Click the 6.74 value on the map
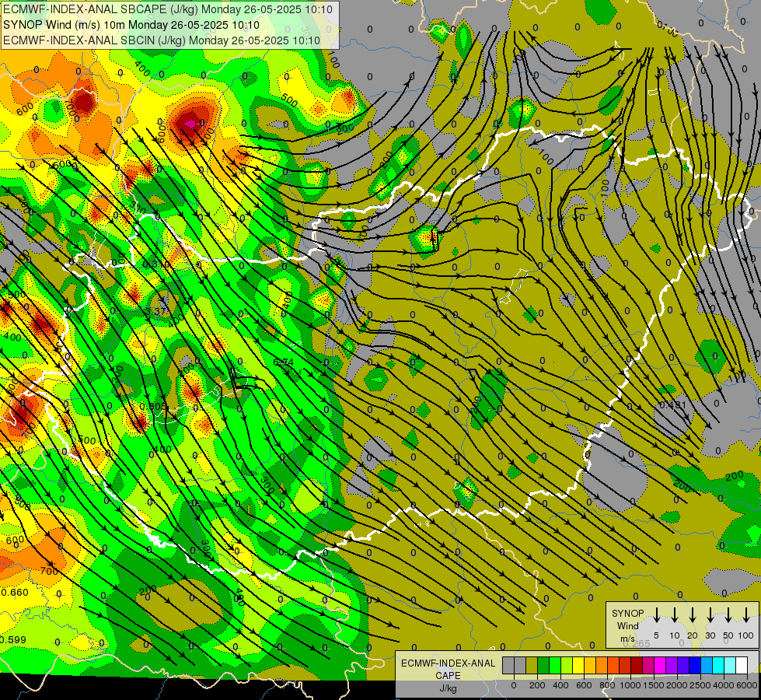This screenshot has height=700, width=761. [x=284, y=362]
